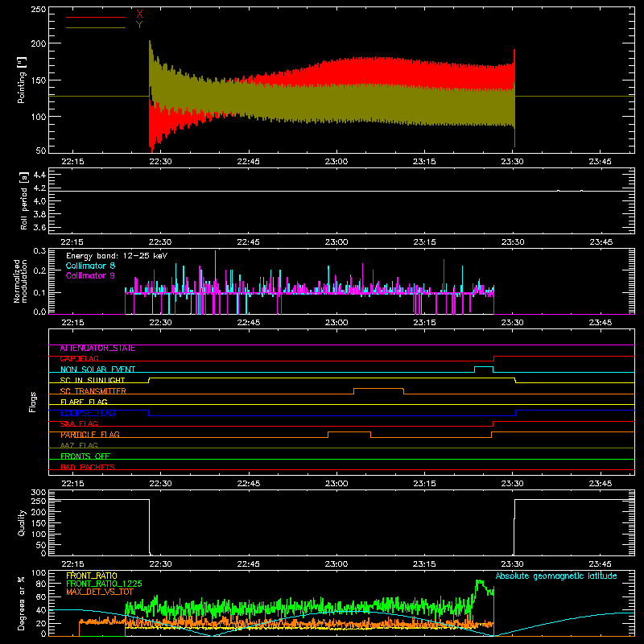Click the 300 tick on the Quality axis

coord(39,493)
